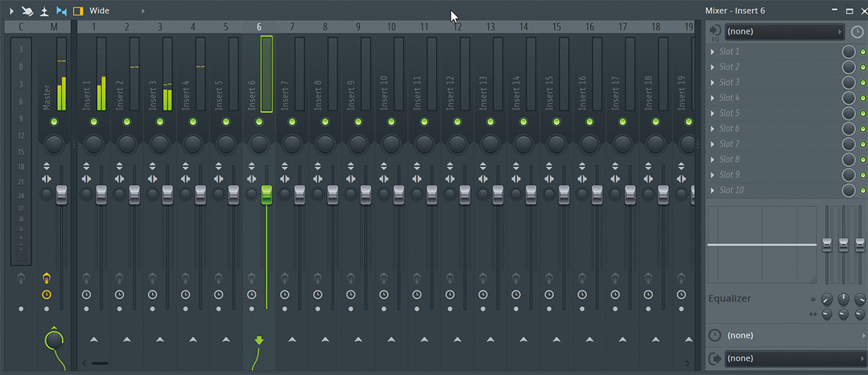Click the Insert 2 pan knob
868x375 pixels.
point(127,143)
